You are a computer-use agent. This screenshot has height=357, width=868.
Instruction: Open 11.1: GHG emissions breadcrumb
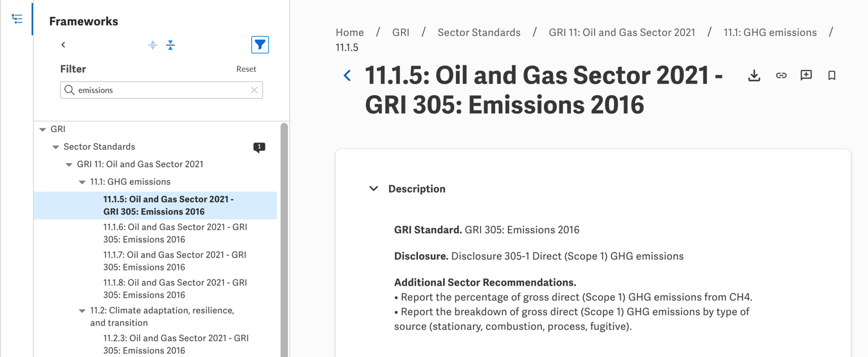click(x=770, y=32)
